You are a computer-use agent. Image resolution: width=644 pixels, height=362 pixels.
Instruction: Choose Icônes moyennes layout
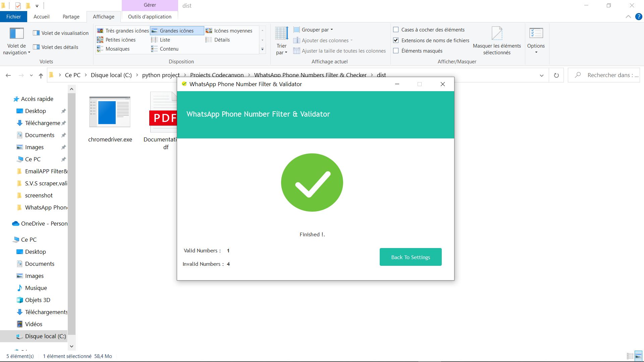point(229,31)
